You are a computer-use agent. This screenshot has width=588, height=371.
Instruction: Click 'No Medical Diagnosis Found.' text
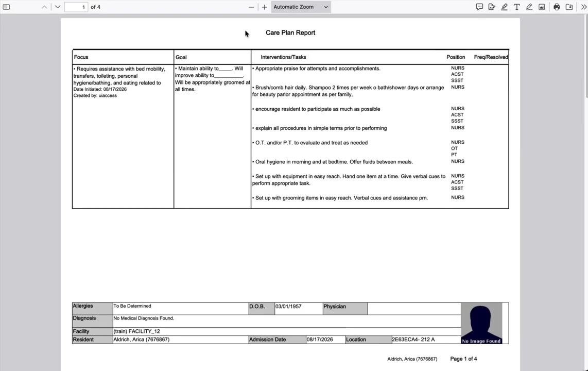click(144, 318)
